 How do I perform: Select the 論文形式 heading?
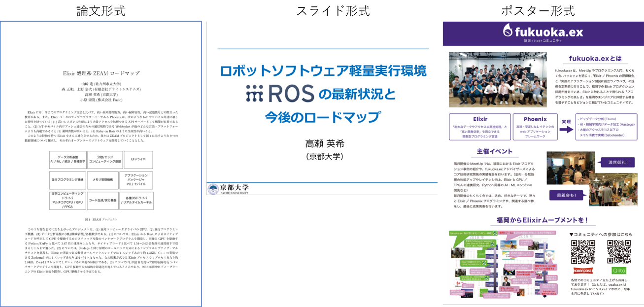(x=101, y=11)
